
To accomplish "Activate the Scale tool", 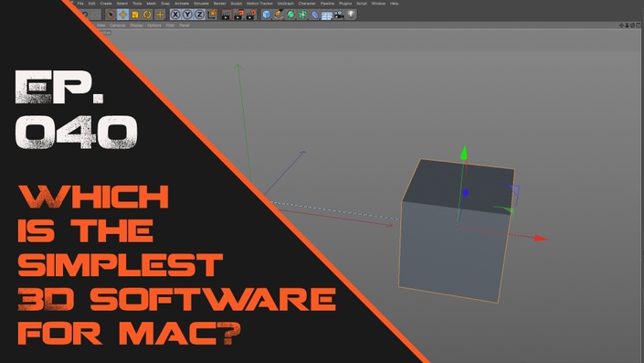I will [x=135, y=15].
